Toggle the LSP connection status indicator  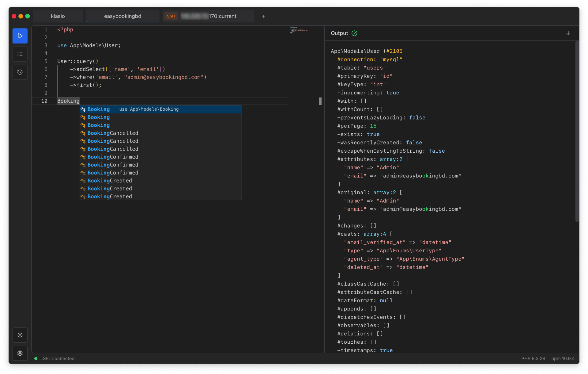(58, 358)
